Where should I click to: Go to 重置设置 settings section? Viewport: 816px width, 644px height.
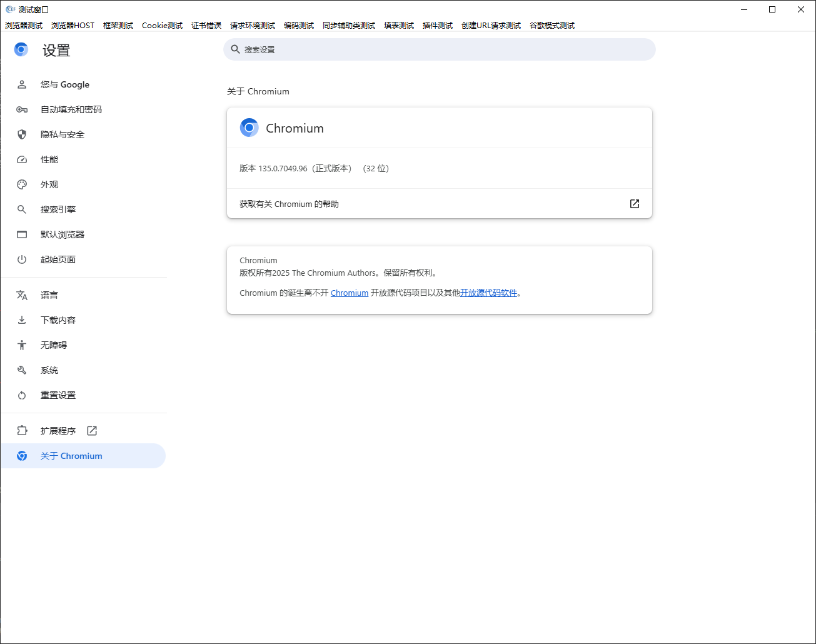coord(83,395)
